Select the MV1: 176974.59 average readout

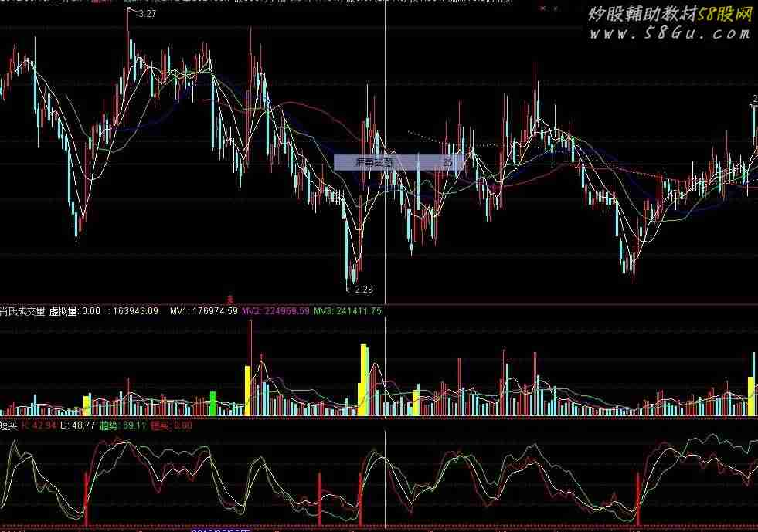(x=203, y=311)
